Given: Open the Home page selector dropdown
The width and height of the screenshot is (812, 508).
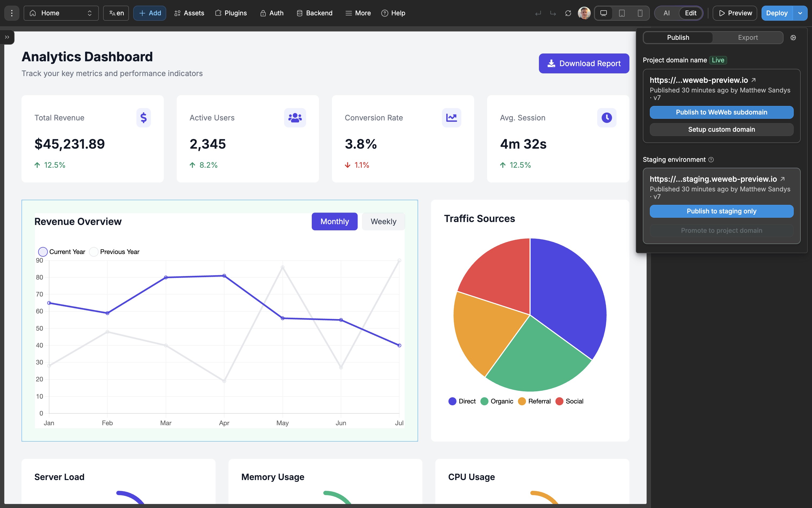Looking at the screenshot, I should pos(61,13).
